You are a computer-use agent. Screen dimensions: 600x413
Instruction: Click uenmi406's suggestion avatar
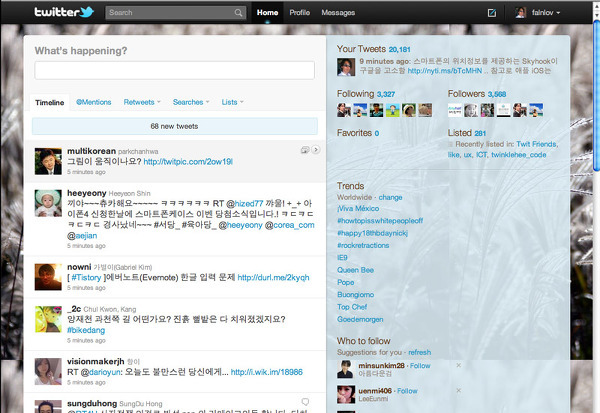click(346, 394)
